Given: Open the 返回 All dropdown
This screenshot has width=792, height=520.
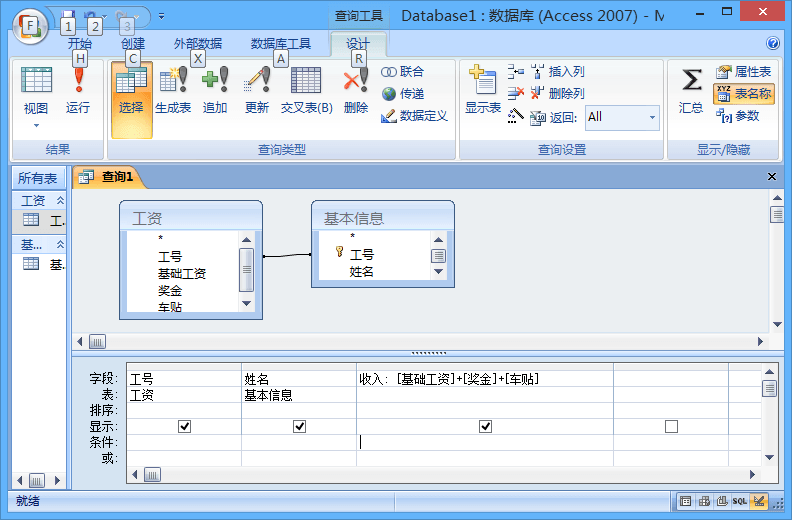Looking at the screenshot, I should coord(652,117).
